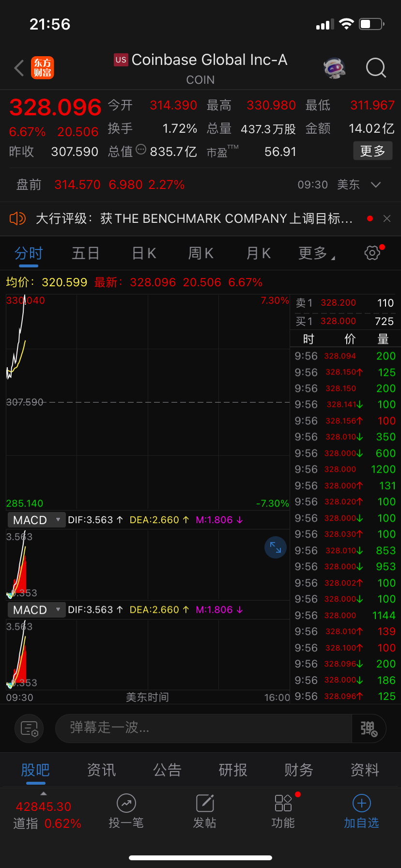Tap the trade row with volume 953
The image size is (401, 868).
click(345, 567)
